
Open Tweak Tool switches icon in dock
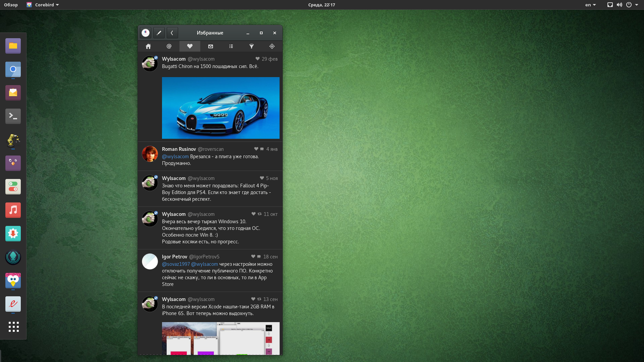[x=13, y=187]
